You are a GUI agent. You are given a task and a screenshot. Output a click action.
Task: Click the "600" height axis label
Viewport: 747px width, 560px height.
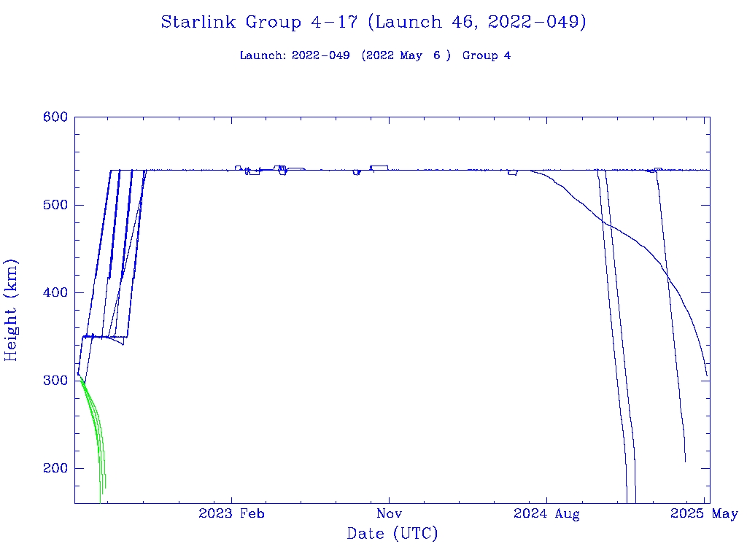pyautogui.click(x=55, y=117)
